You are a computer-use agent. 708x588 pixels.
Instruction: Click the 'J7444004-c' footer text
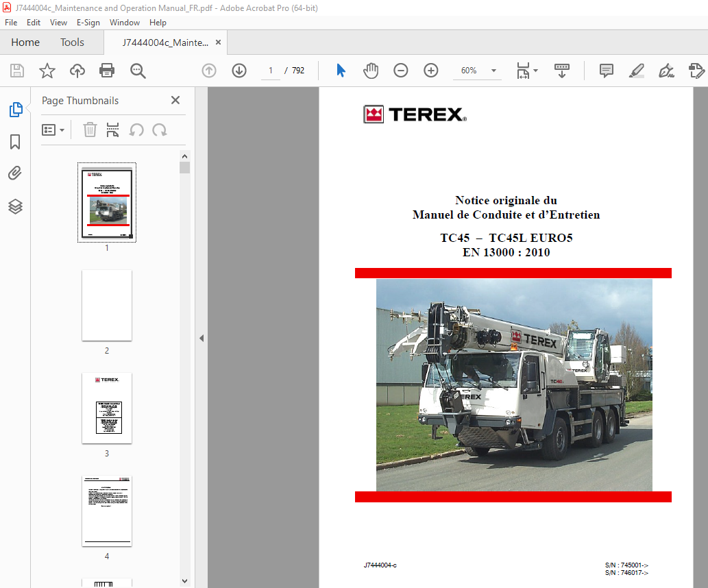click(380, 565)
